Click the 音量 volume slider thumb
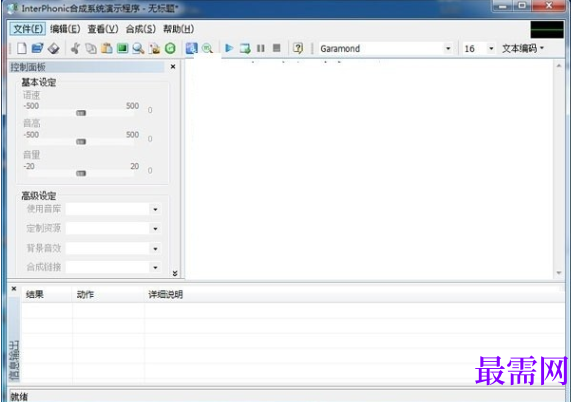 (81, 173)
